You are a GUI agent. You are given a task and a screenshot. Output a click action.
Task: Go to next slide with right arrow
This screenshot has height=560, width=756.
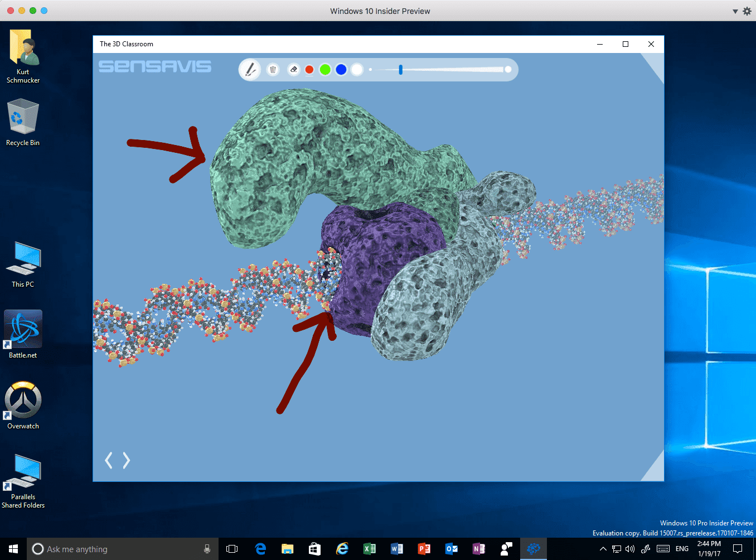pyautogui.click(x=127, y=460)
